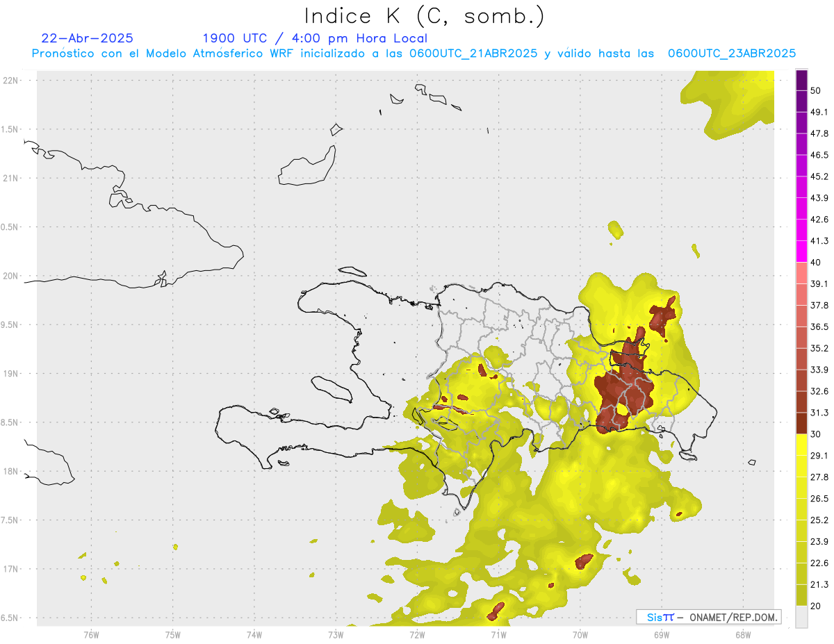Screen dimensions: 834x644
Task: Click the legend value '32.6'
Action: (819, 391)
